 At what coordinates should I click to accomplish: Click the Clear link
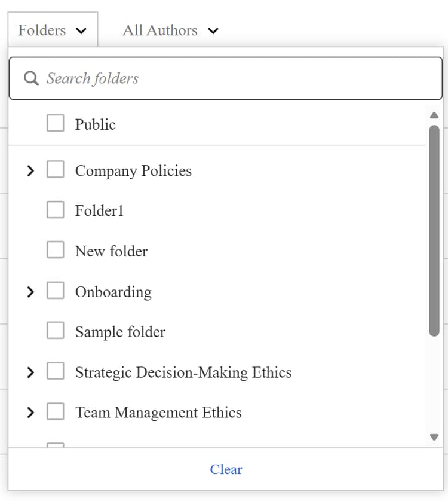click(226, 469)
